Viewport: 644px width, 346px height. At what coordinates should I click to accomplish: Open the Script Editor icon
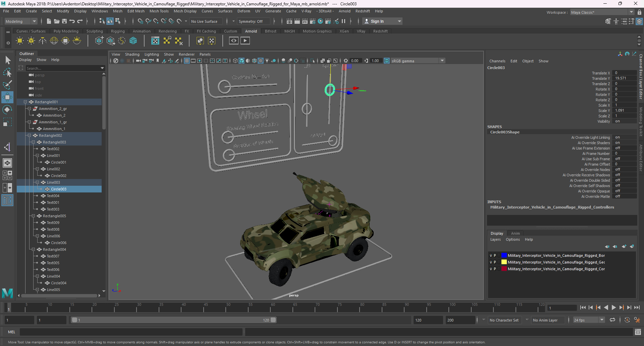coord(638,332)
